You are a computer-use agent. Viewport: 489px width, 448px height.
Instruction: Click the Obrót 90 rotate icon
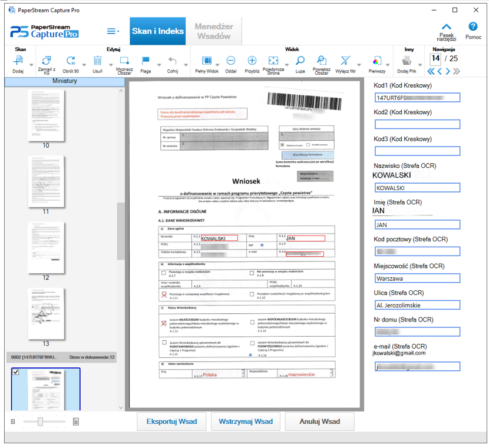point(71,61)
